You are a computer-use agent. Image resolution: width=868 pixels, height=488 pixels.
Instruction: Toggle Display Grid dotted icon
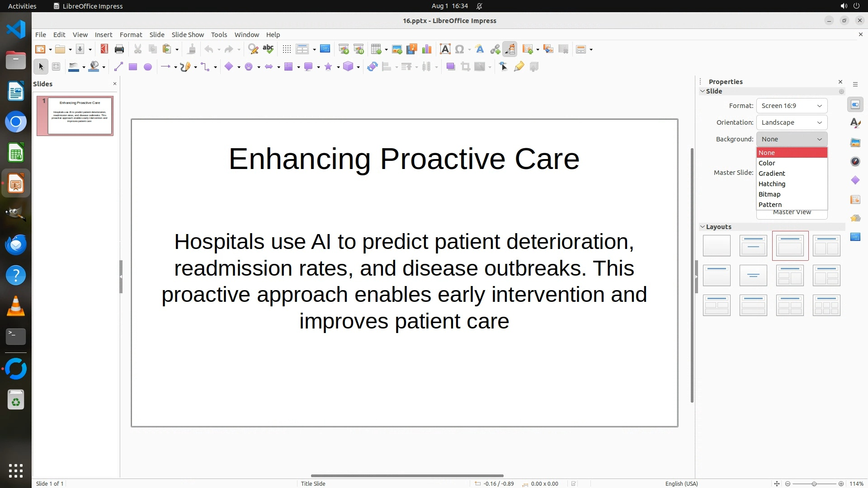click(x=287, y=49)
